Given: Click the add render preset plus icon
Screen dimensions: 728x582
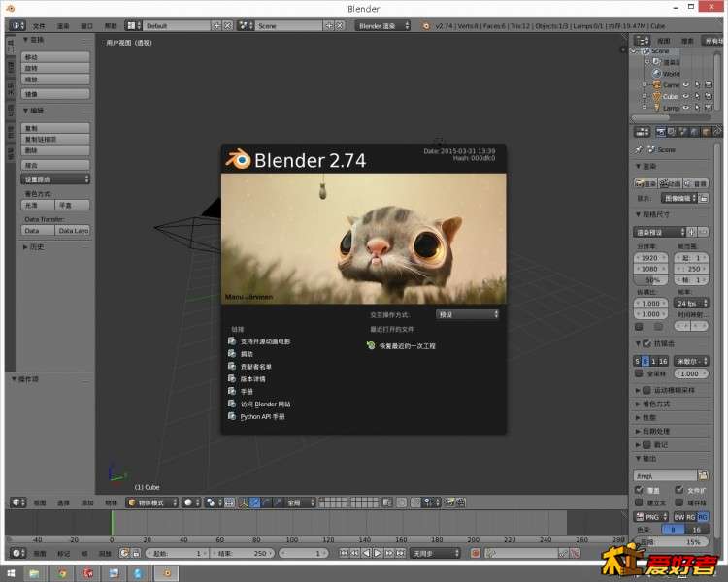Looking at the screenshot, I should coord(692,232).
